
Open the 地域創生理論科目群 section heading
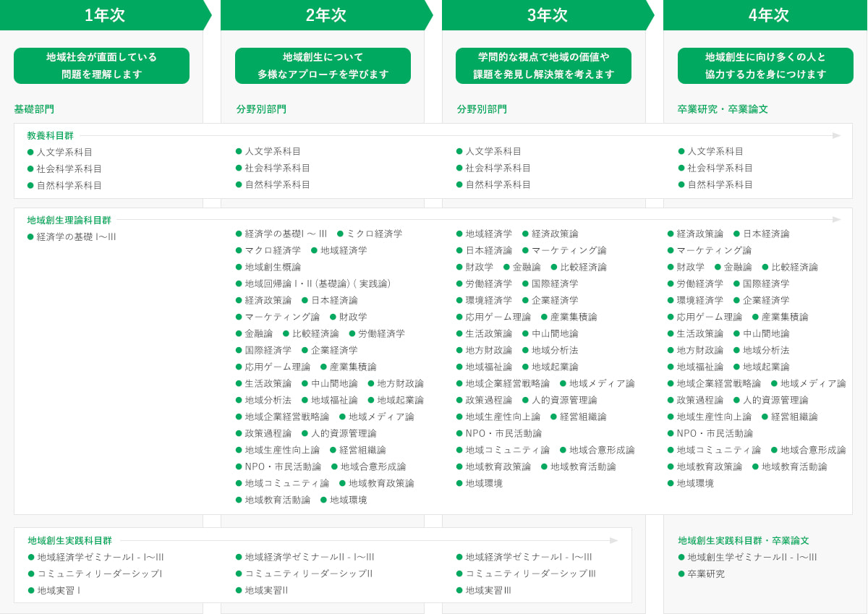click(x=69, y=220)
